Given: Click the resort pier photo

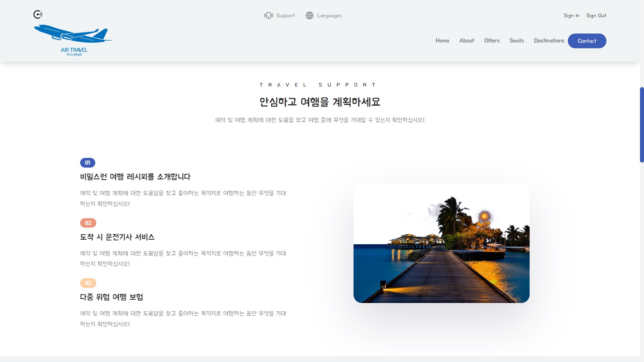Looking at the screenshot, I should [x=441, y=244].
